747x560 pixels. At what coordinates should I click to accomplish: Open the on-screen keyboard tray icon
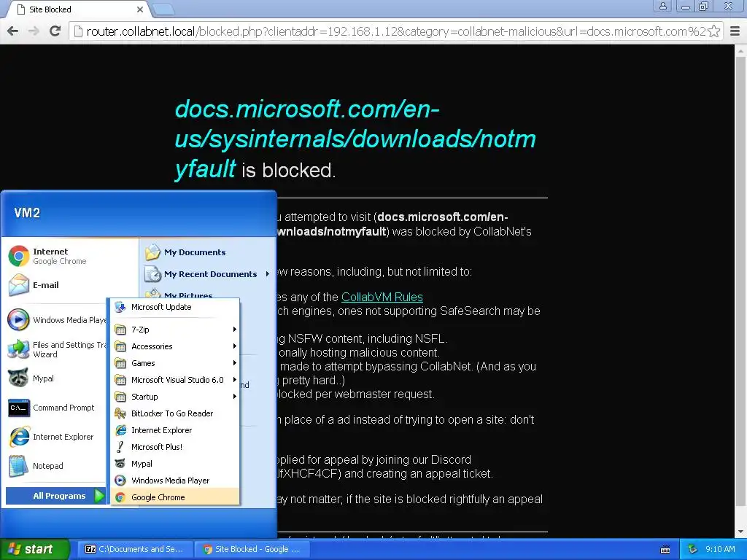pyautogui.click(x=665, y=550)
